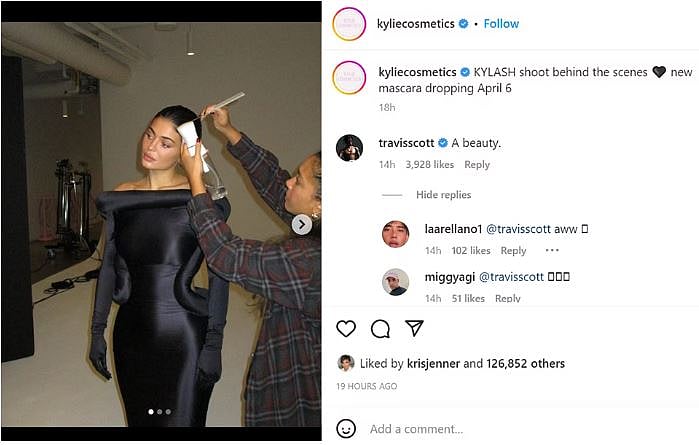Open the emoji picker in comment box
The image size is (699, 445).
coord(346,428)
